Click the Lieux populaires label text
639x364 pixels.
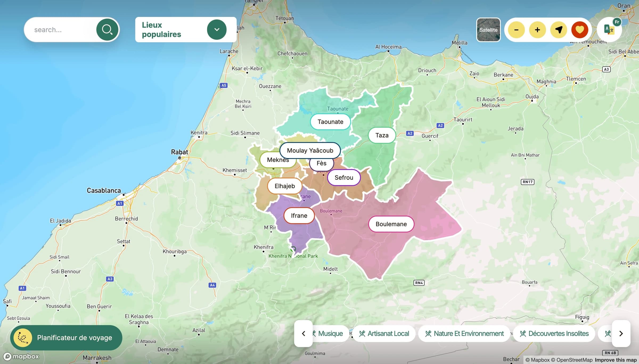pyautogui.click(x=161, y=30)
